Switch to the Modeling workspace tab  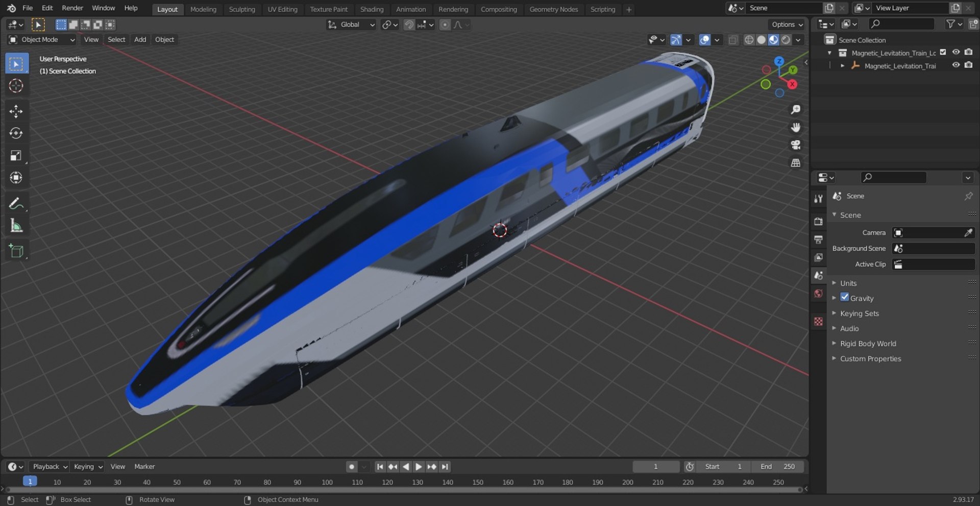[203, 9]
